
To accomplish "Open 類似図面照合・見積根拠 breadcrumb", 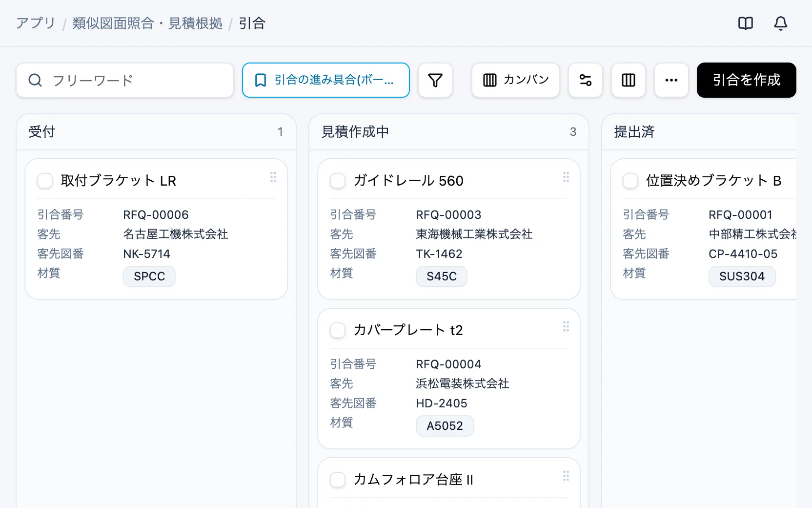I will pos(147,23).
